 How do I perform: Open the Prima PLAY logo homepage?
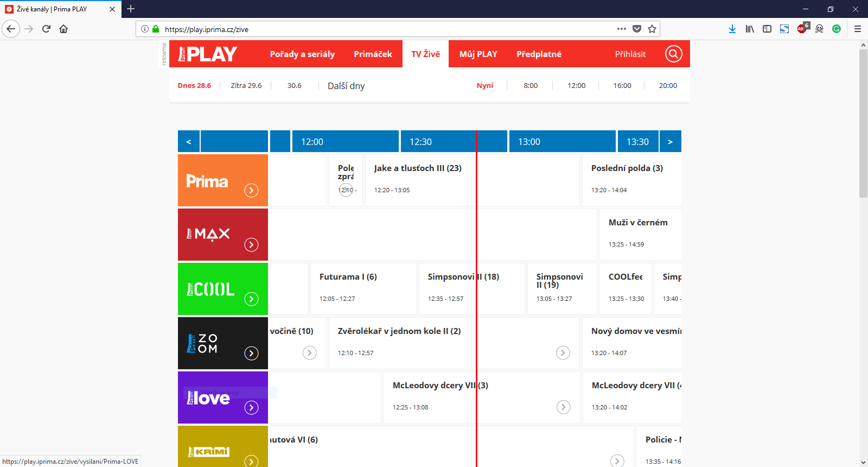coord(208,54)
